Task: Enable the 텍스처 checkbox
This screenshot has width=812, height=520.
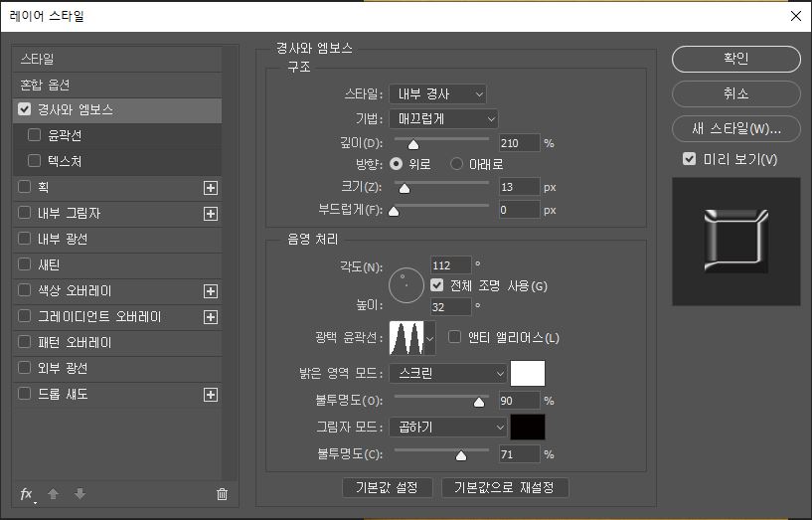Action: (x=34, y=161)
